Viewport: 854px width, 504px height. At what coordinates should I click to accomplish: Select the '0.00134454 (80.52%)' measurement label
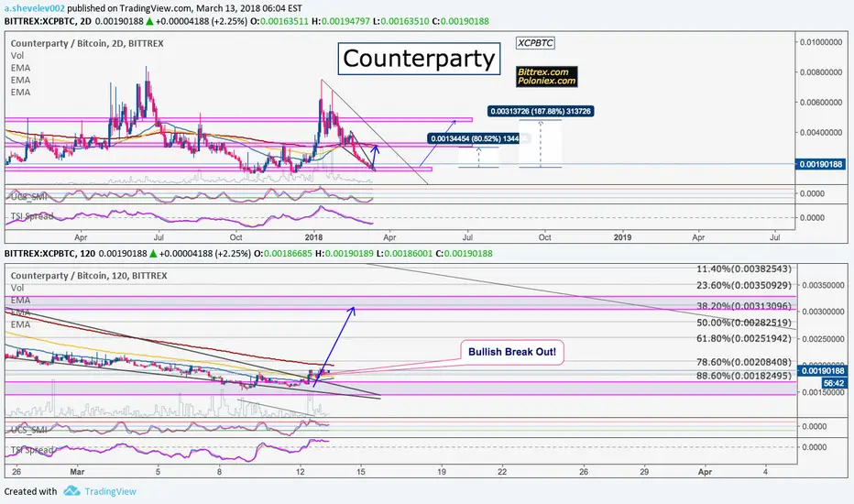pos(474,138)
